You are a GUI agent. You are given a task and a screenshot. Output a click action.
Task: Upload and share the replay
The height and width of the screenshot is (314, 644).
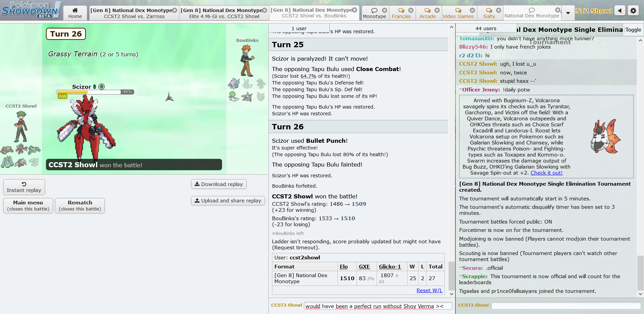pyautogui.click(x=228, y=200)
